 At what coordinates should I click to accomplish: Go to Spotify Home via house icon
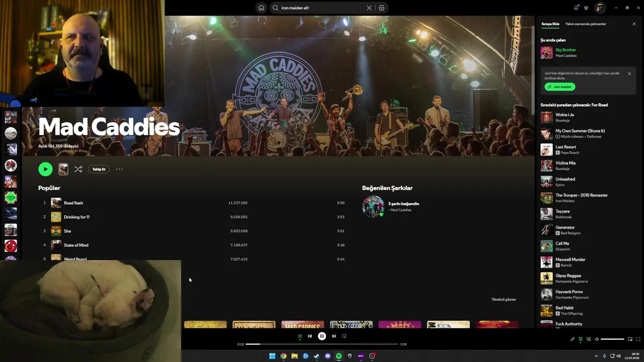tap(261, 8)
